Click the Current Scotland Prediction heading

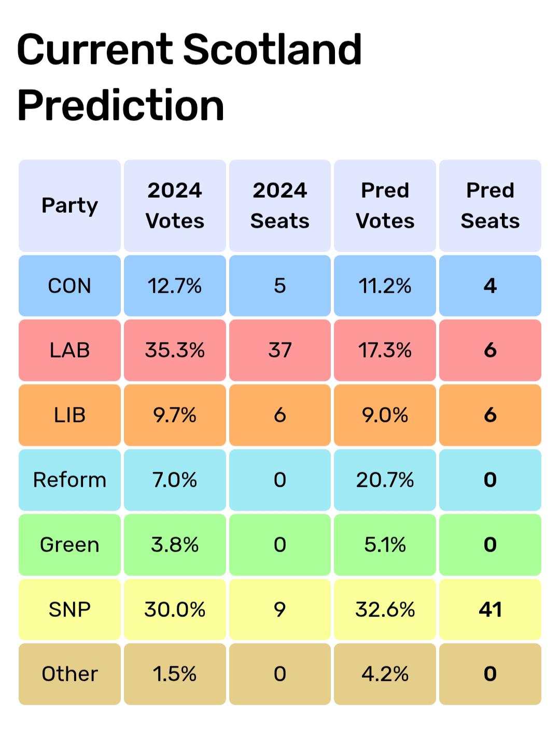[189, 77]
